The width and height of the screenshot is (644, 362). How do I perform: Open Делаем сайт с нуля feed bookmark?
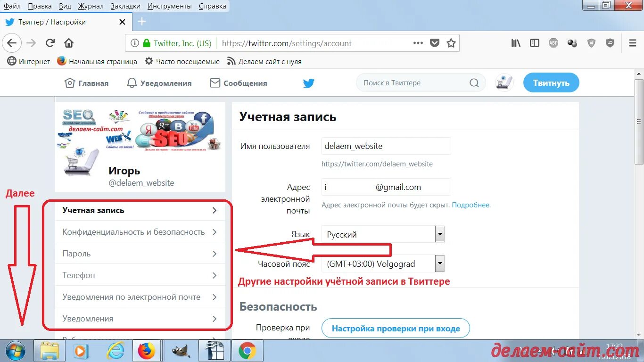click(x=264, y=61)
